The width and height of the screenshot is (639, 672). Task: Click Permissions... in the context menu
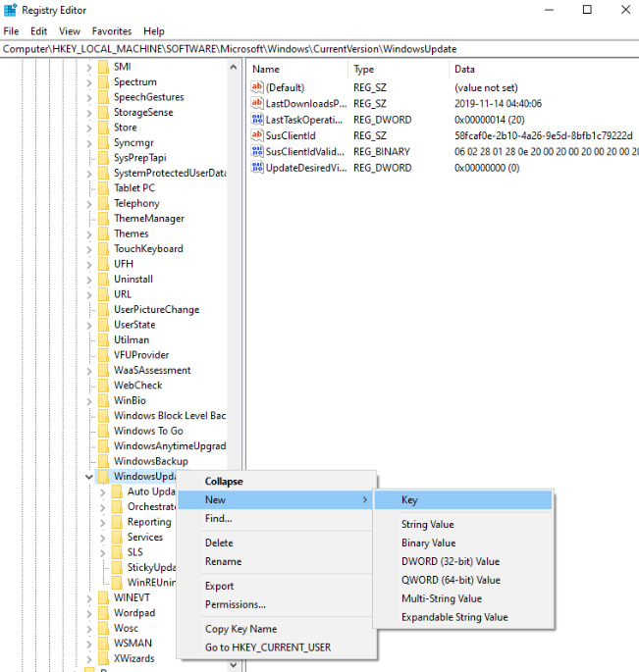[235, 604]
